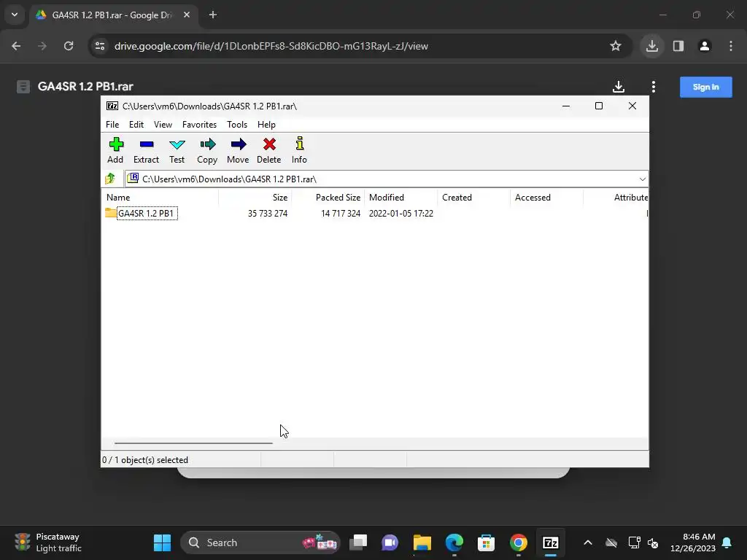The height and width of the screenshot is (560, 747).
Task: Close the GA4SR 1.2 PB1.rar tab
Action: 187,15
